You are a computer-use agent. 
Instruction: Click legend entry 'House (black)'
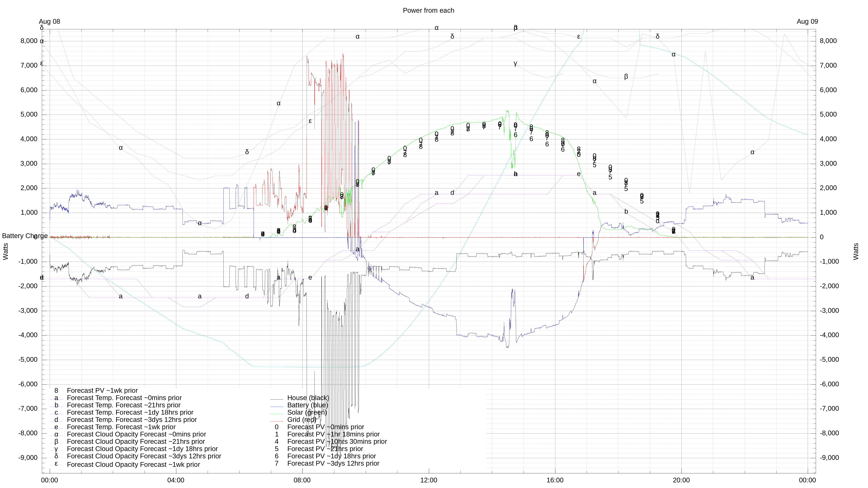pyautogui.click(x=308, y=398)
